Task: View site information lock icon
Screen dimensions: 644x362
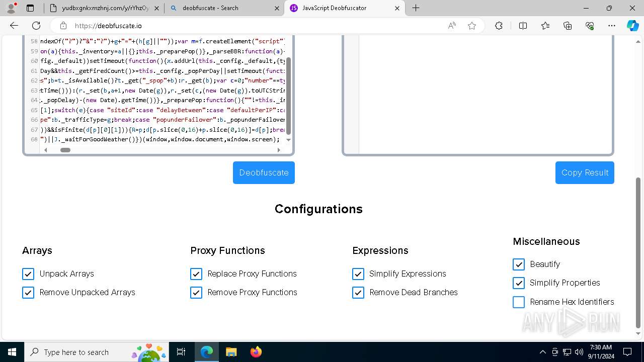Action: [x=63, y=26]
